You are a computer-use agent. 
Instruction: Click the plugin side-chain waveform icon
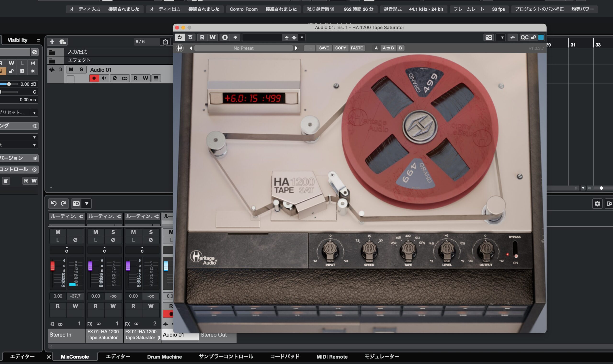pos(513,37)
